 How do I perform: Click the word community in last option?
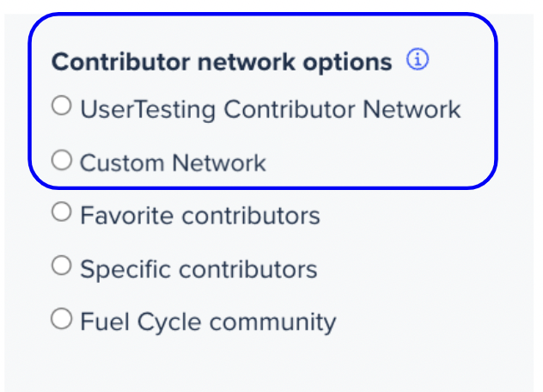pyautogui.click(x=273, y=323)
